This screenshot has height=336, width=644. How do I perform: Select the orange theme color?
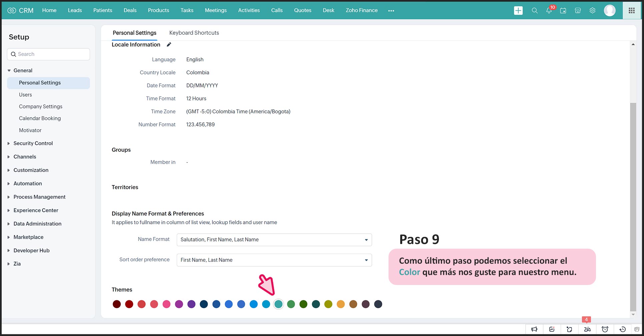pos(341,304)
